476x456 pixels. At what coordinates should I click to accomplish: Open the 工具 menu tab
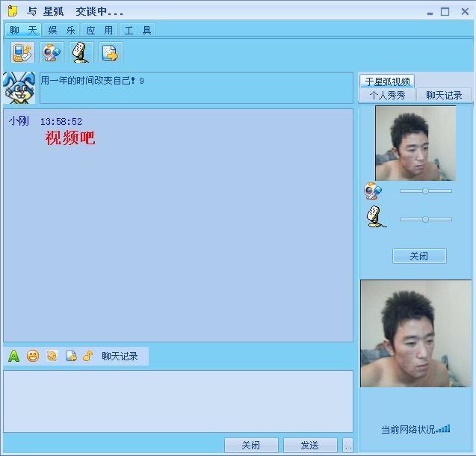(x=137, y=30)
